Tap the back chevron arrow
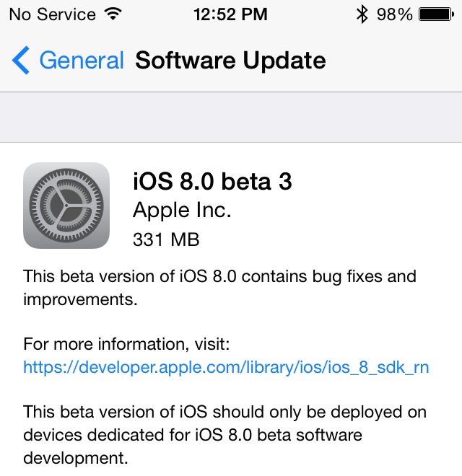 click(21, 61)
